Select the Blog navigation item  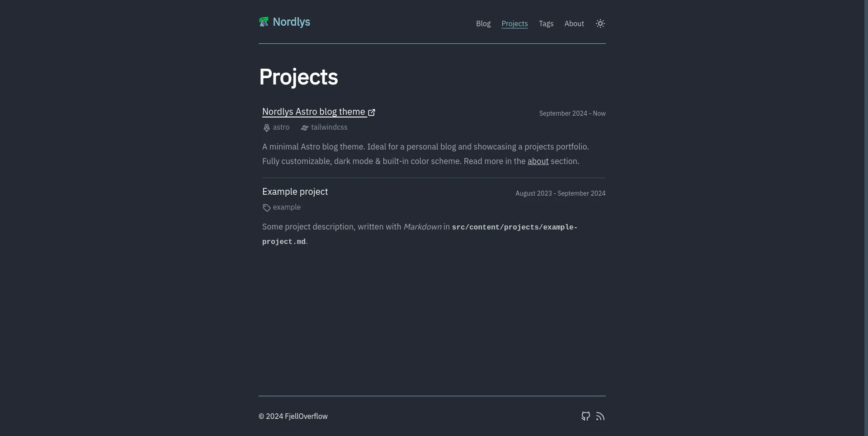click(483, 23)
